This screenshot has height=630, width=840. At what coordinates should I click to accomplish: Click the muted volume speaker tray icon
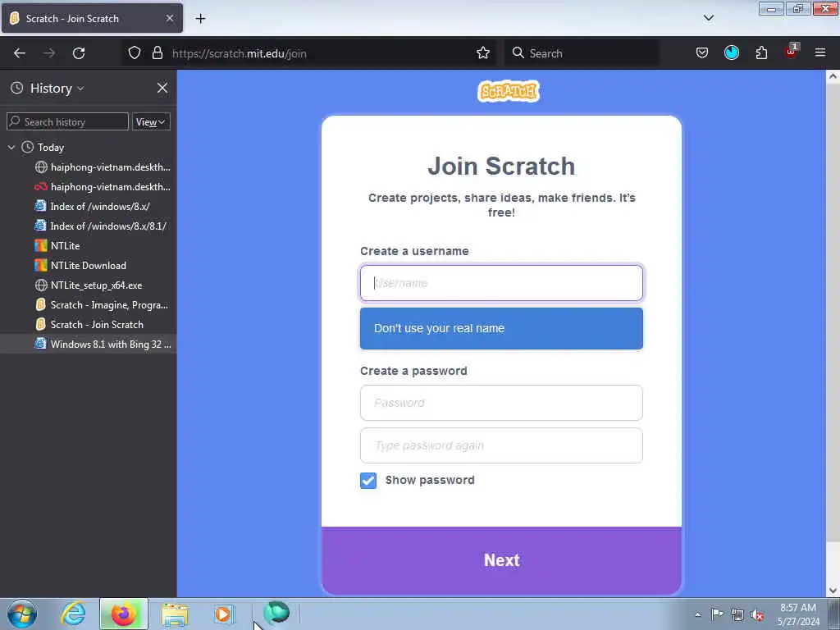point(757,615)
